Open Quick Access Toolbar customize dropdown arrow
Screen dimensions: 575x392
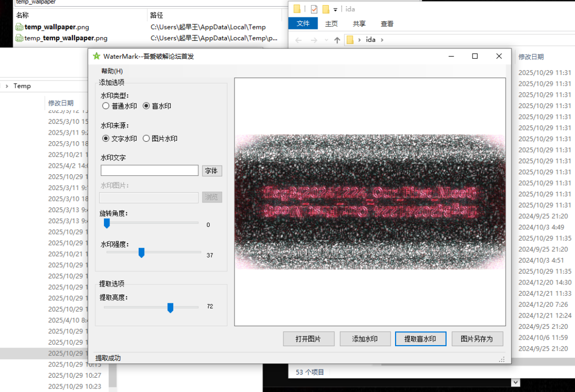point(335,10)
